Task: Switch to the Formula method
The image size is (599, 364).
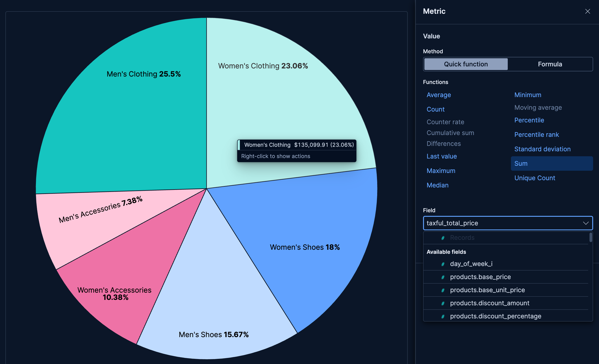Action: (550, 64)
